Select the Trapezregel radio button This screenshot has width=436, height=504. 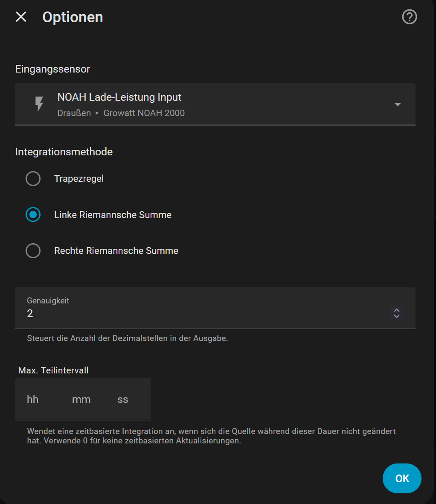[x=33, y=179]
